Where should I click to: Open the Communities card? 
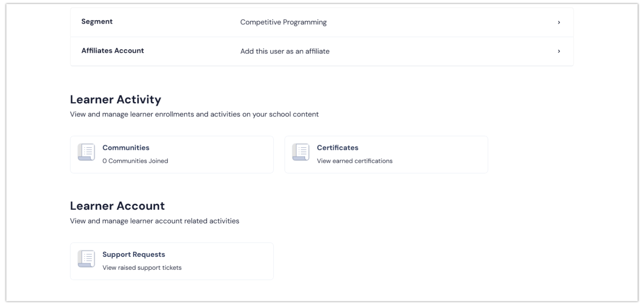171,154
